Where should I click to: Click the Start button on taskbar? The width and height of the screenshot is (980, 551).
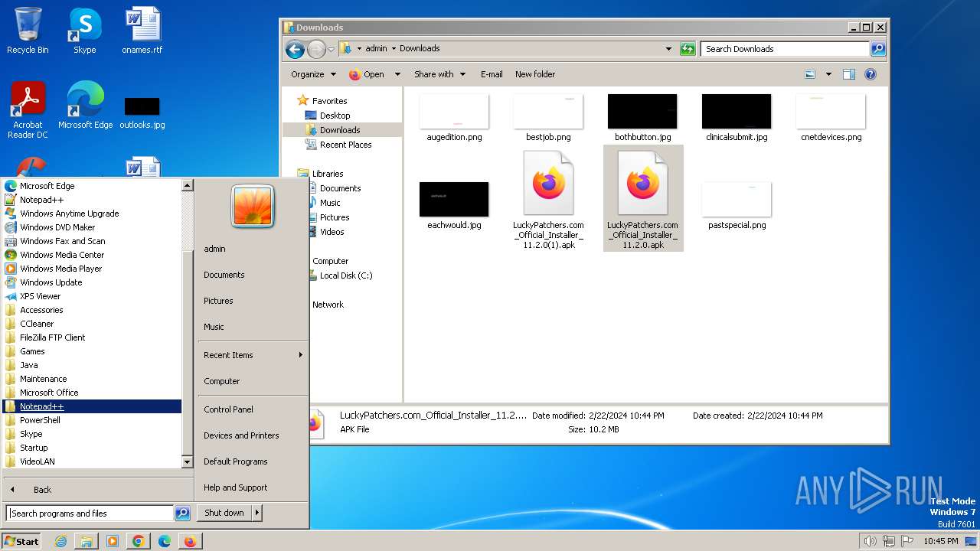coord(21,541)
